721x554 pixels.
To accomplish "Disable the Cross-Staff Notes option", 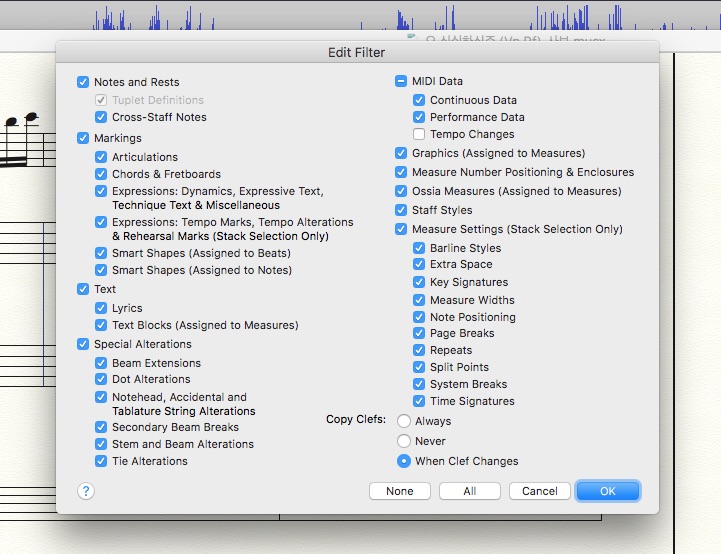I will tap(101, 117).
